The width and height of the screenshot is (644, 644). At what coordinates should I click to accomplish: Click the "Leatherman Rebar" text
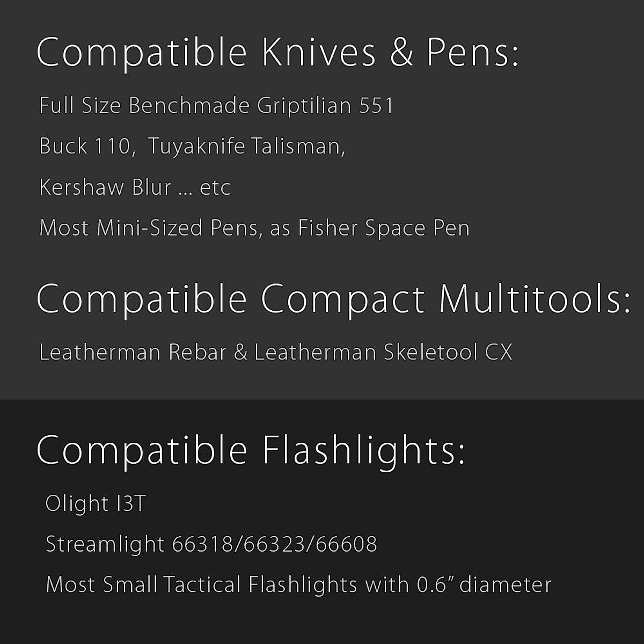point(133,352)
